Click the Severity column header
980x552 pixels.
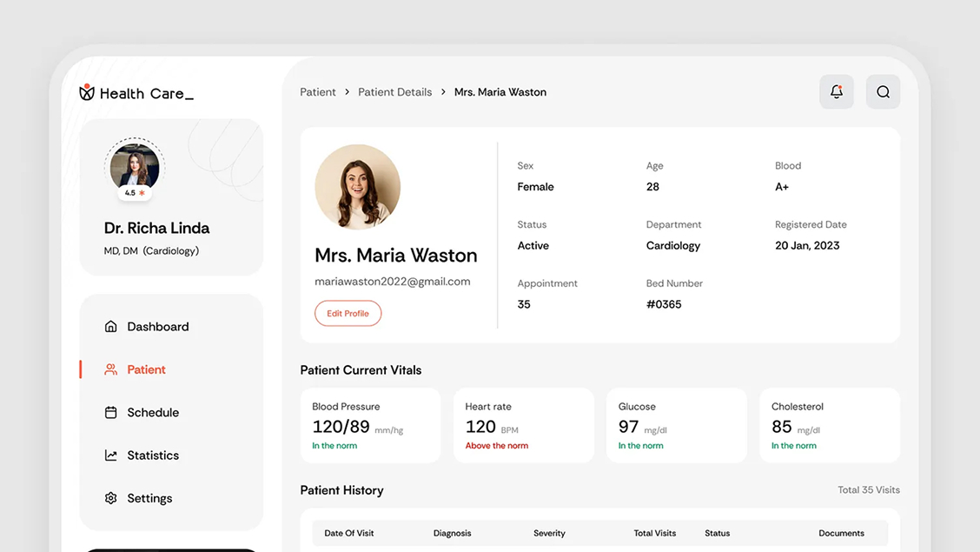(549, 533)
